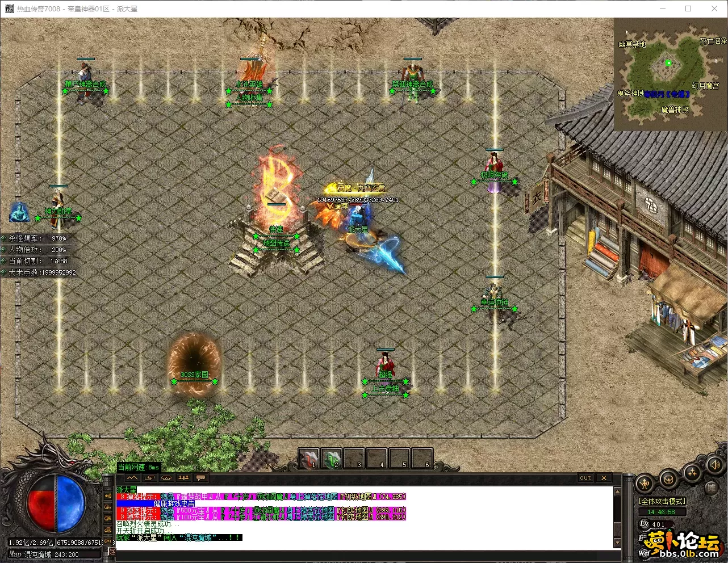
Task: Click the 当前网速 8ms indicator
Action: click(139, 467)
